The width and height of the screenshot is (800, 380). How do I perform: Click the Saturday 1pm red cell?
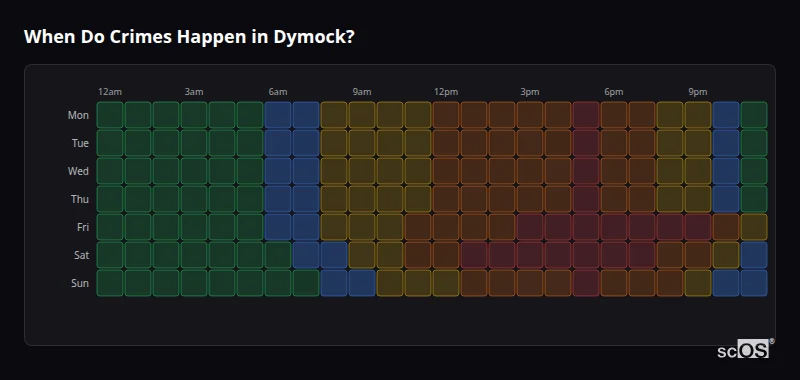(474, 255)
